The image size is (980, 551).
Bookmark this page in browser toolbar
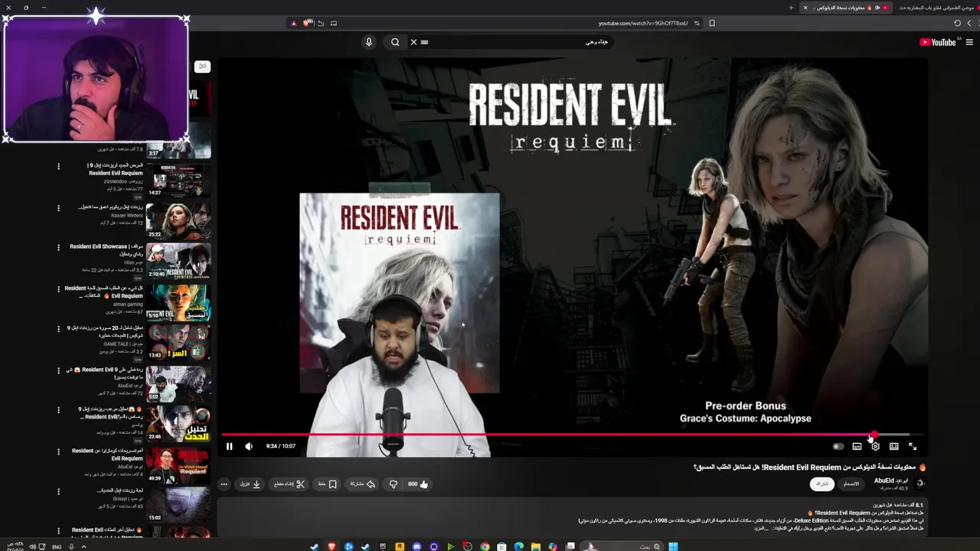[712, 23]
